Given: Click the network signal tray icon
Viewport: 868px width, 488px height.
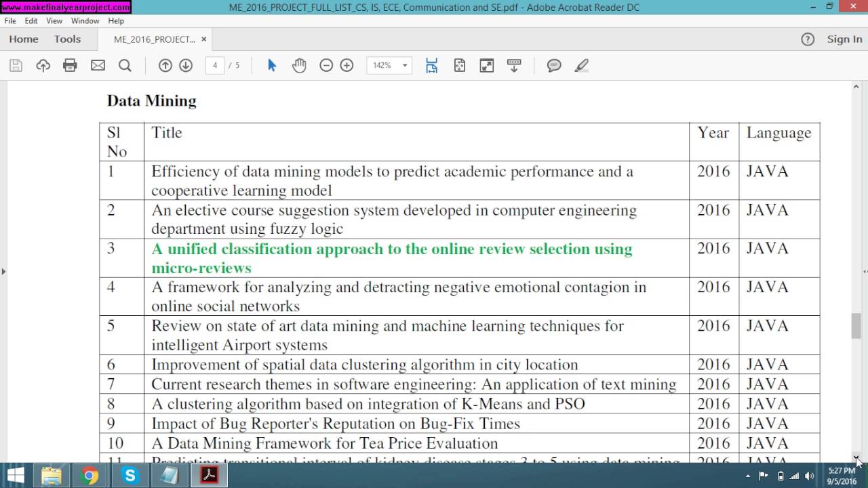Looking at the screenshot, I should pyautogui.click(x=794, y=476).
